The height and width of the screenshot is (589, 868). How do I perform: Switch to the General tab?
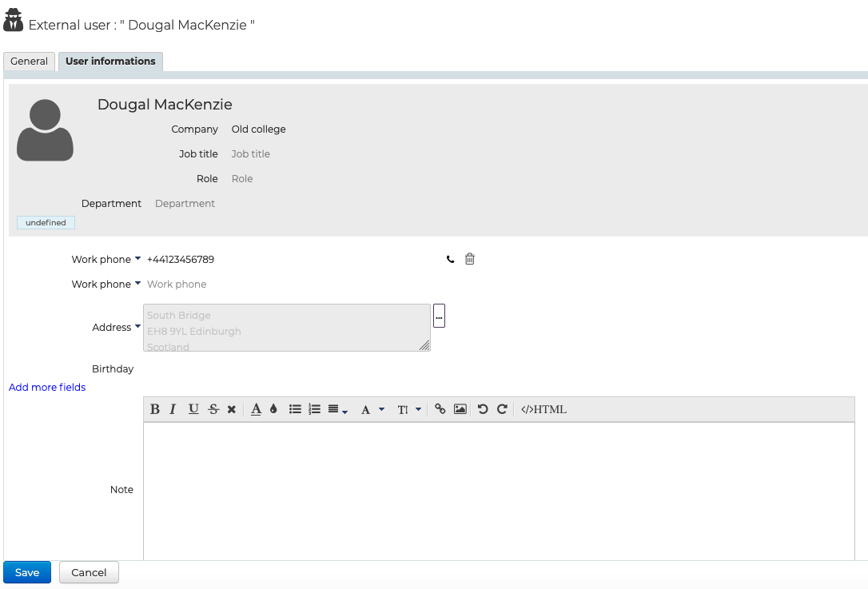coord(30,62)
